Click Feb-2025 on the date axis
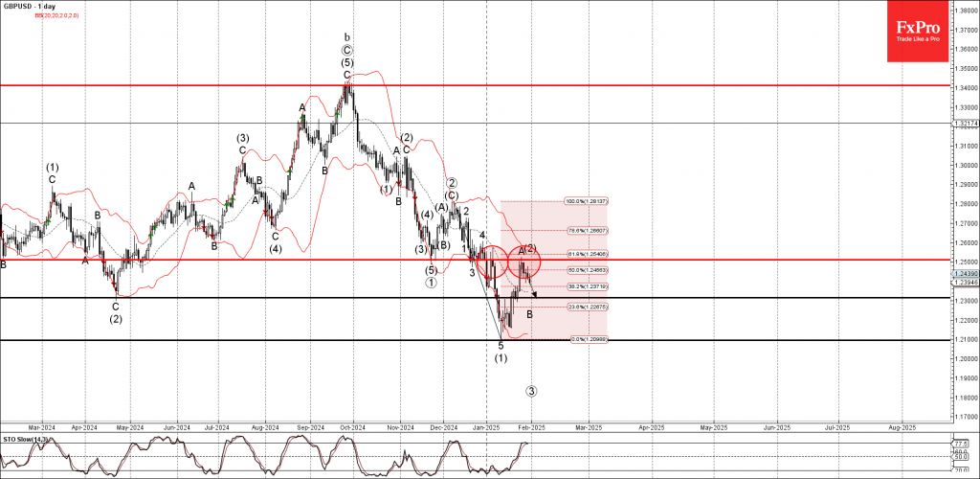This screenshot has height=479, width=980. (x=531, y=425)
